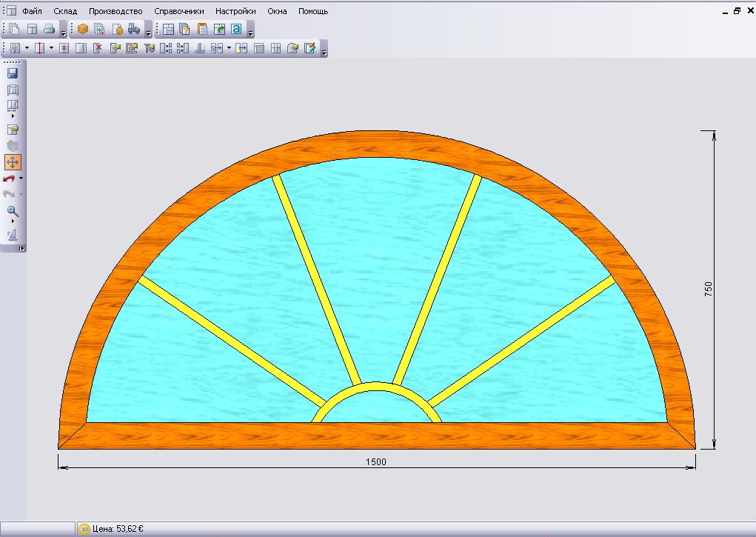Image resolution: width=756 pixels, height=537 pixels.
Task: Open the Производство menu
Action: [x=116, y=11]
